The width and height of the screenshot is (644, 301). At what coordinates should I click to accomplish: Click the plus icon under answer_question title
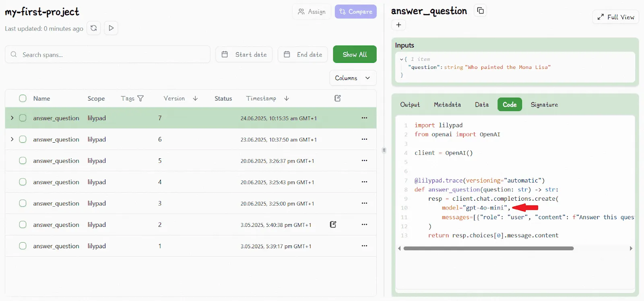click(398, 25)
